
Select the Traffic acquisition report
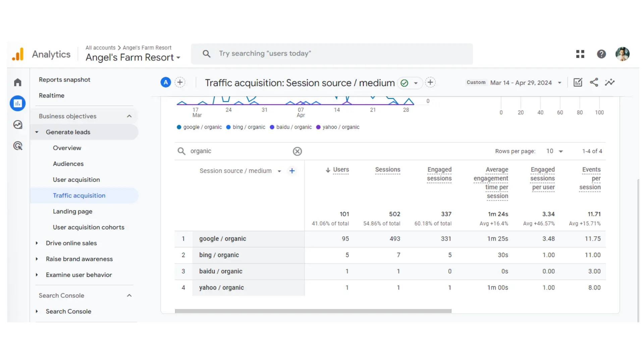pyautogui.click(x=79, y=196)
